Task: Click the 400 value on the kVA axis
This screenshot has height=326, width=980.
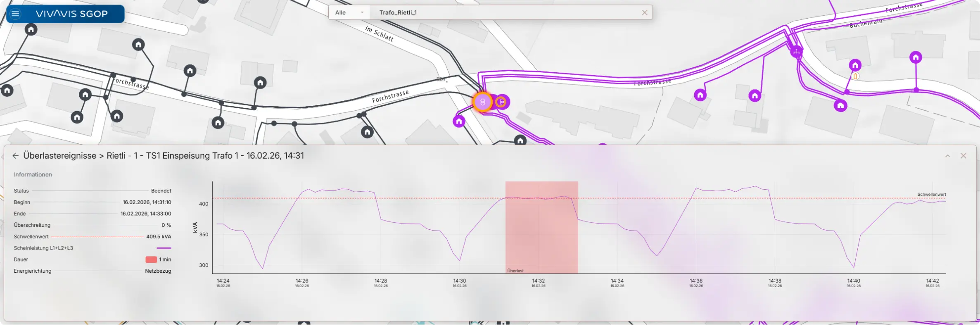Action: tap(204, 204)
